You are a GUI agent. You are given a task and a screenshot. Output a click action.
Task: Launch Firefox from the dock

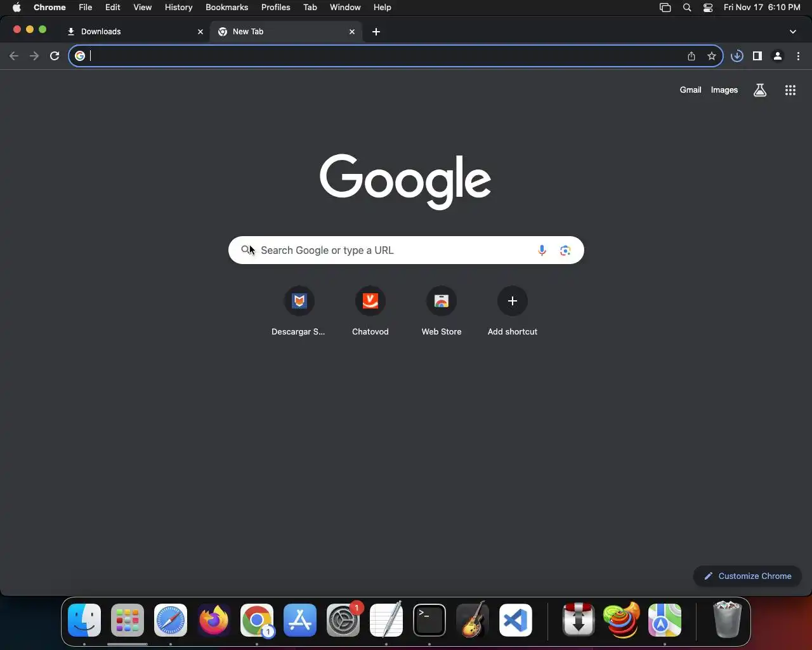tap(214, 620)
